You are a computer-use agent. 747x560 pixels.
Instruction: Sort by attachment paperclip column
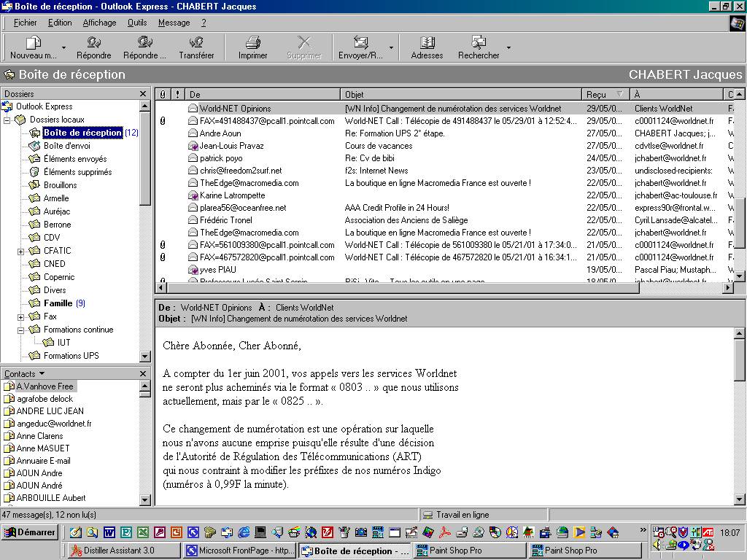click(163, 94)
